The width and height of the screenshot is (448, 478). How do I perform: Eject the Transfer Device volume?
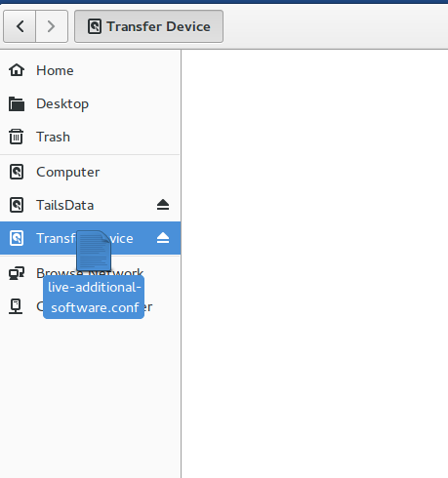(x=163, y=238)
